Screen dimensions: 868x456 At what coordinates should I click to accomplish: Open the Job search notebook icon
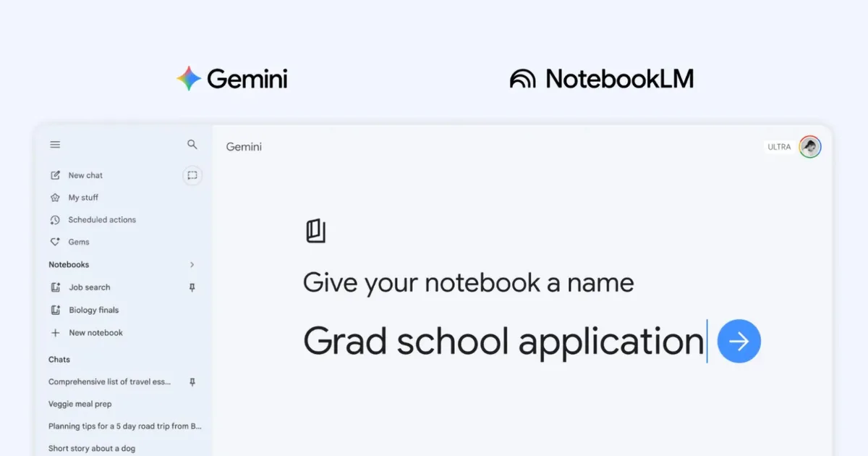click(55, 287)
